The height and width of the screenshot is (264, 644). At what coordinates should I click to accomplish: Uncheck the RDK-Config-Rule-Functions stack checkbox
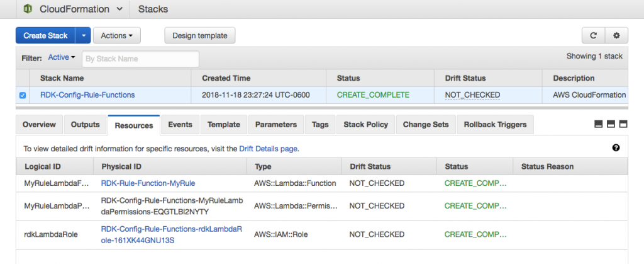click(23, 95)
